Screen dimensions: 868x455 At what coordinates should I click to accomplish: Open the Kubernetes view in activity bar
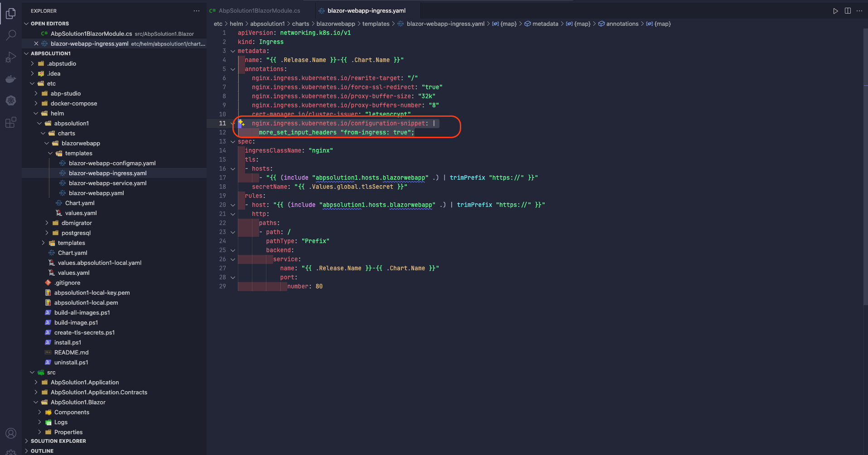point(11,101)
